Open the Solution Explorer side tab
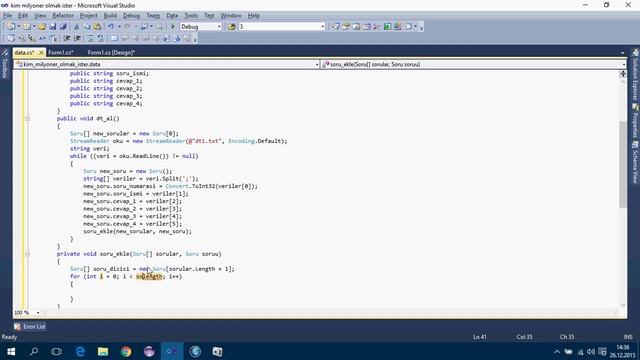The height and width of the screenshot is (360, 640). tap(636, 75)
